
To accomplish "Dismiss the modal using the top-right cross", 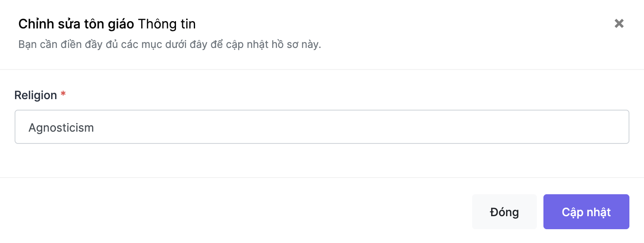I will point(619,24).
